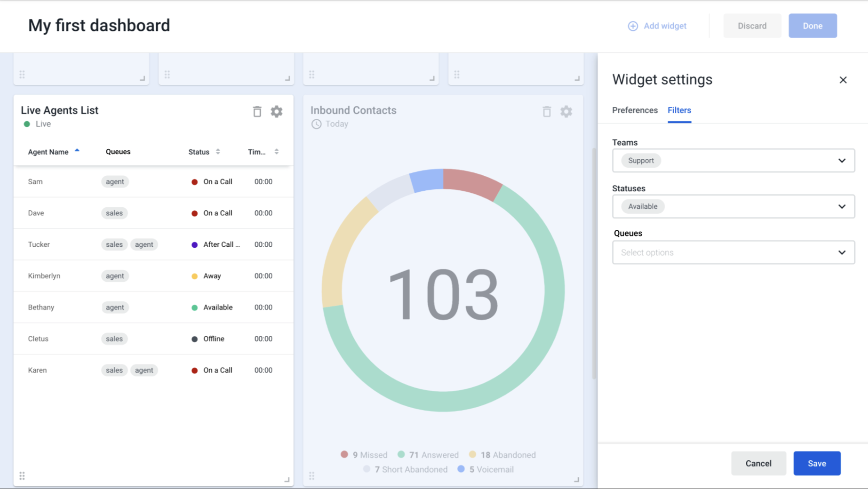The width and height of the screenshot is (868, 489).
Task: Toggle Missed legend item
Action: click(x=364, y=455)
